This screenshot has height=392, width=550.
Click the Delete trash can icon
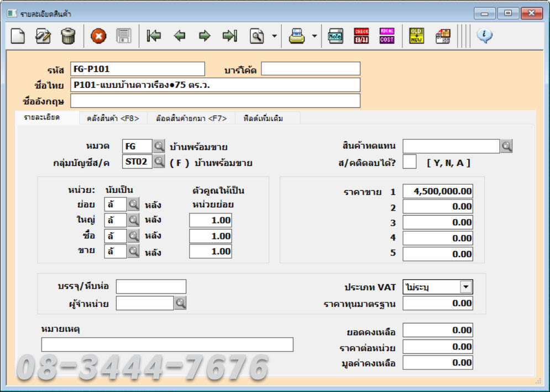coord(68,36)
